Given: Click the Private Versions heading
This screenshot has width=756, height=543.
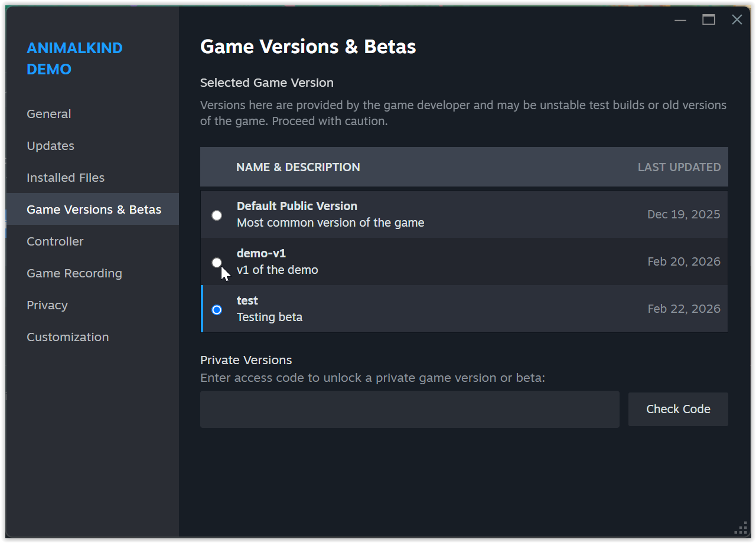Looking at the screenshot, I should [x=246, y=360].
